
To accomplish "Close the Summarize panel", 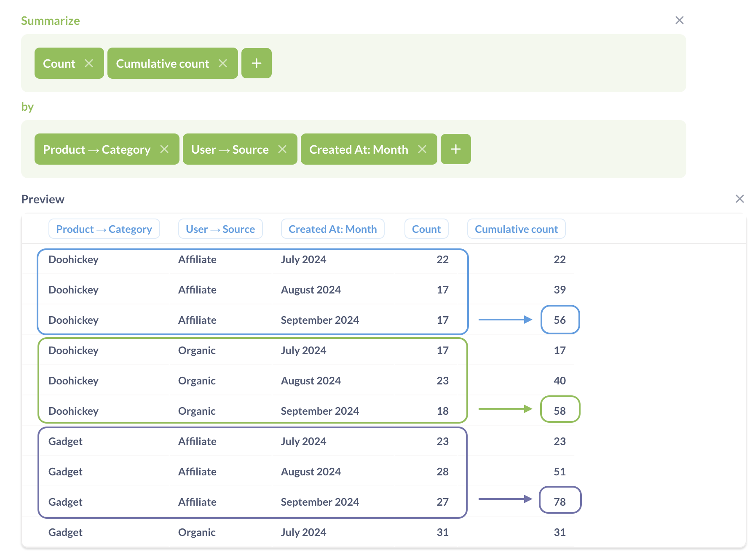I will (679, 20).
